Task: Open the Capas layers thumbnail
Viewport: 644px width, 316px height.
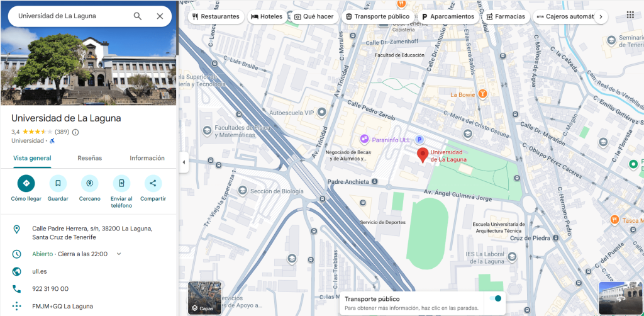Action: tap(204, 298)
